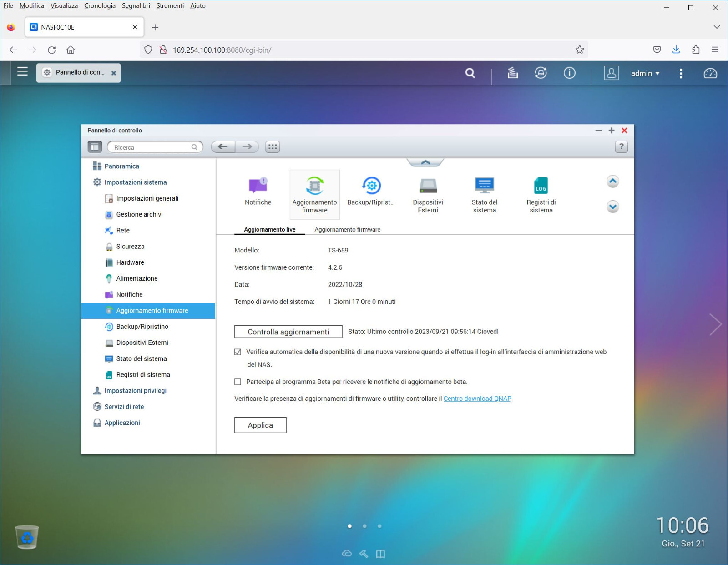Click the Firefox downloads arrow icon

tap(676, 50)
